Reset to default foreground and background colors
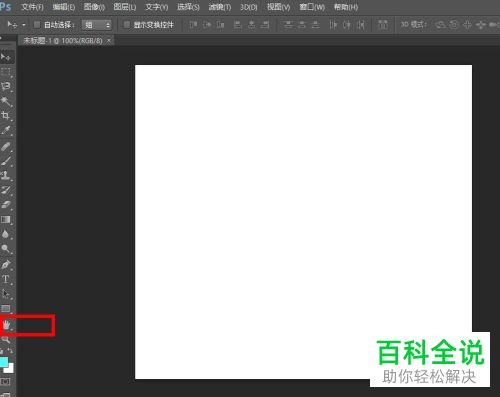The width and height of the screenshot is (500, 397). click(x=2, y=351)
